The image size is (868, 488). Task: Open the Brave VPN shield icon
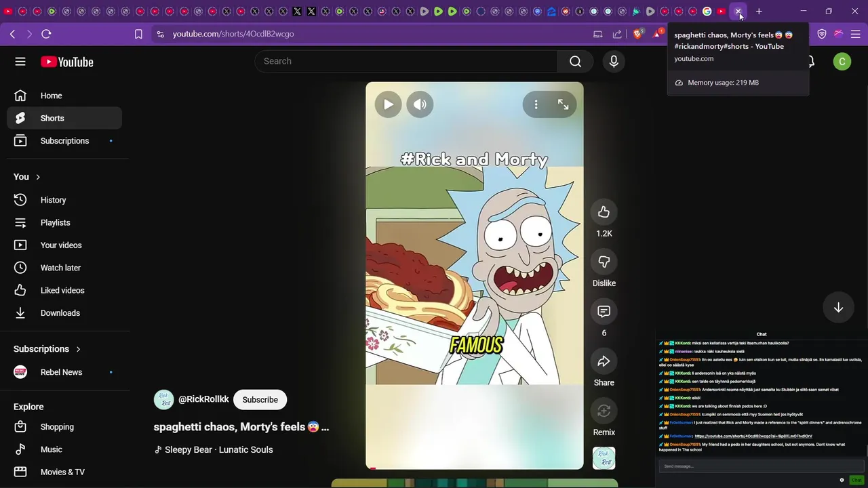click(822, 34)
